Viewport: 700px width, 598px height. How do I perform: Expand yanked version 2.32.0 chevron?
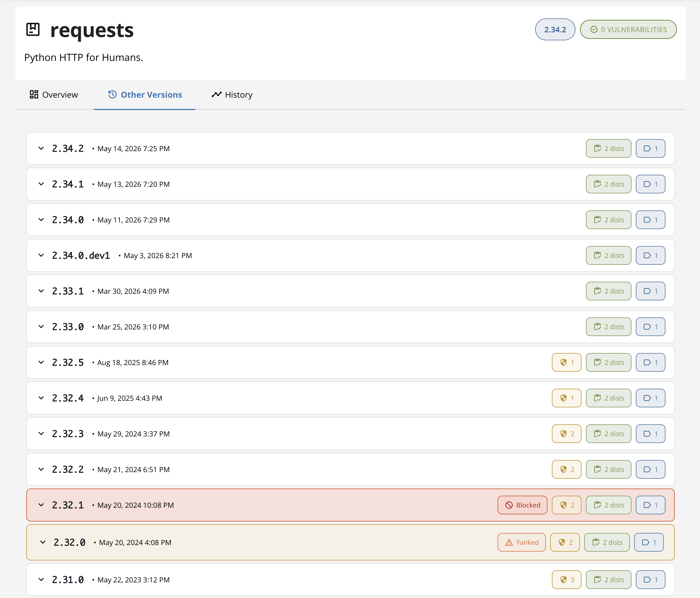coord(43,542)
